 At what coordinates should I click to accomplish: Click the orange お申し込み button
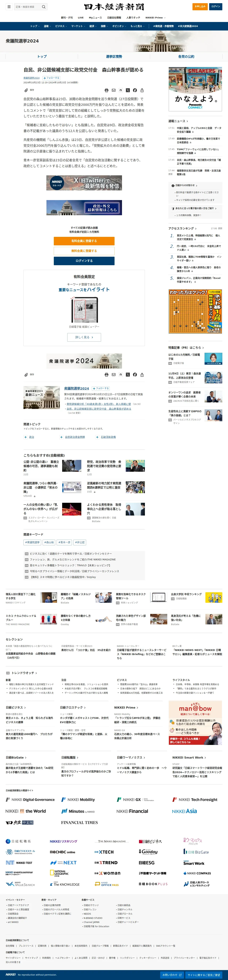(200, 6)
